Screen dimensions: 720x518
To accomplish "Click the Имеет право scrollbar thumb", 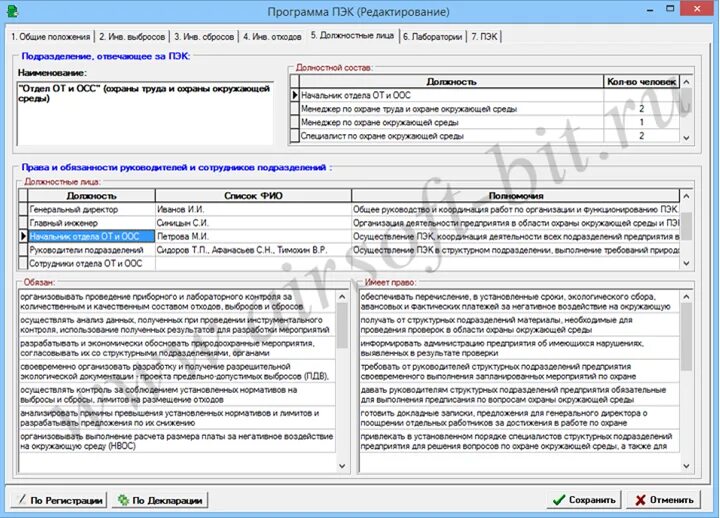I will [x=686, y=337].
